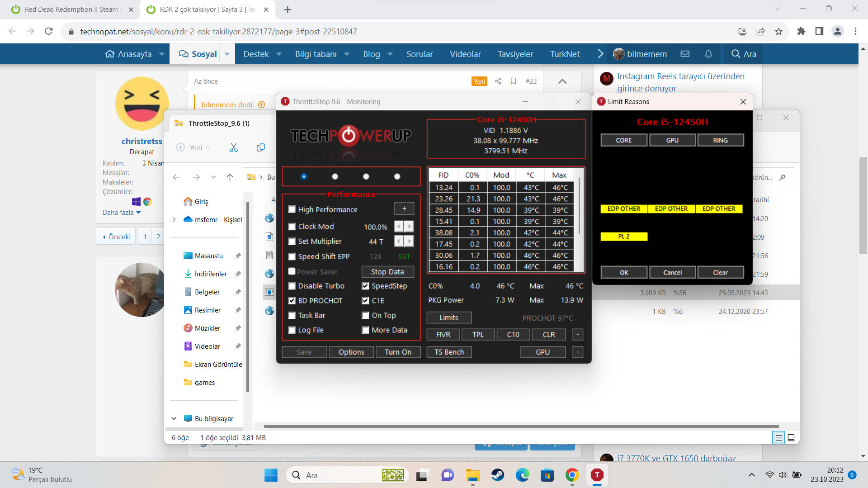Open the Sorular navigation item
868x488 pixels.
420,54
